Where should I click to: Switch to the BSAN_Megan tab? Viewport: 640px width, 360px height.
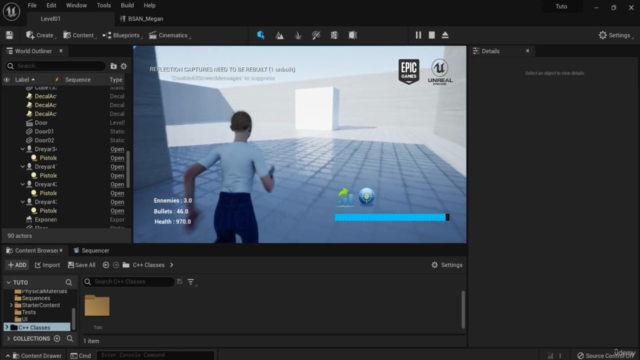[x=142, y=19]
